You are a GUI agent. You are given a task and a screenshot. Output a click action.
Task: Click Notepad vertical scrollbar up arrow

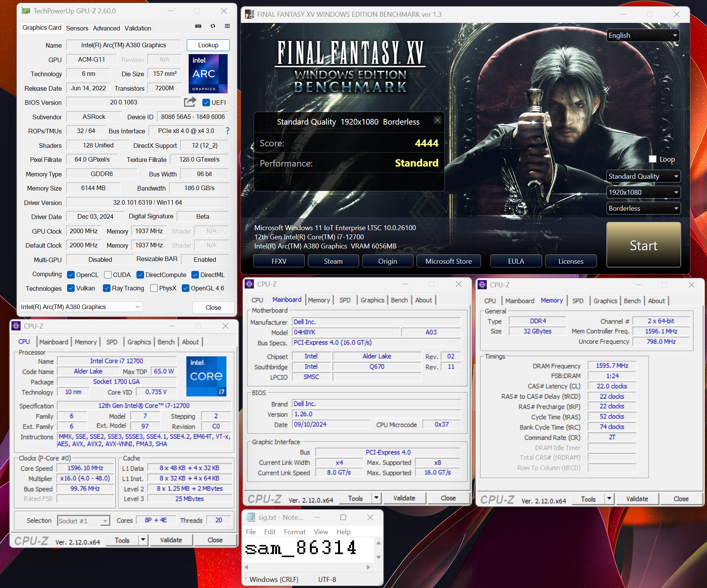click(378, 543)
